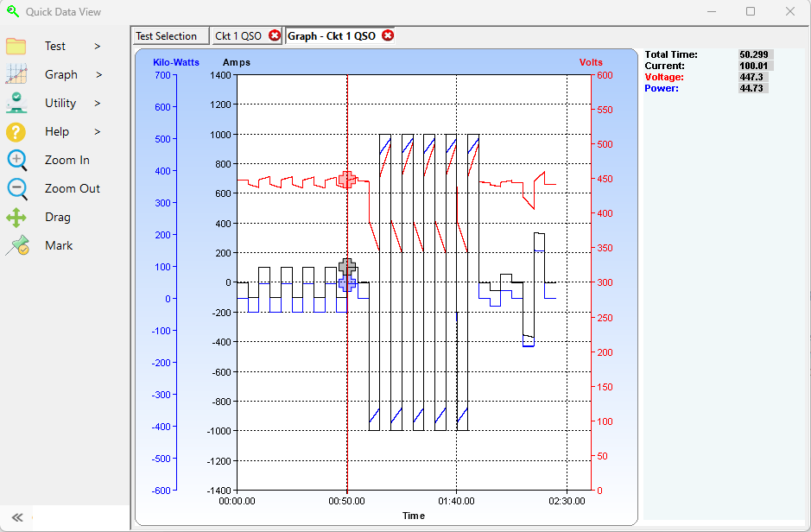Expand the Help submenu arrow
The image size is (811, 532).
pyautogui.click(x=98, y=131)
